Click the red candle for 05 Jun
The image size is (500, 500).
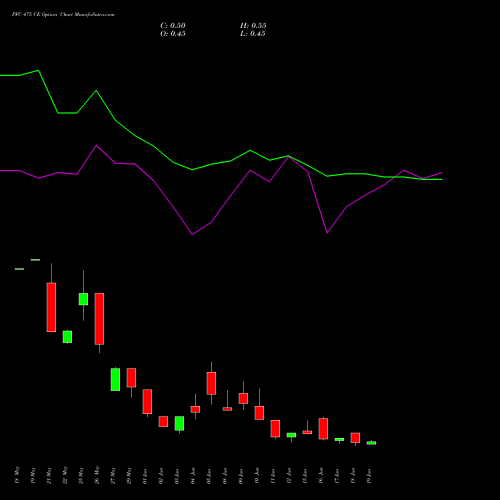[x=211, y=383]
